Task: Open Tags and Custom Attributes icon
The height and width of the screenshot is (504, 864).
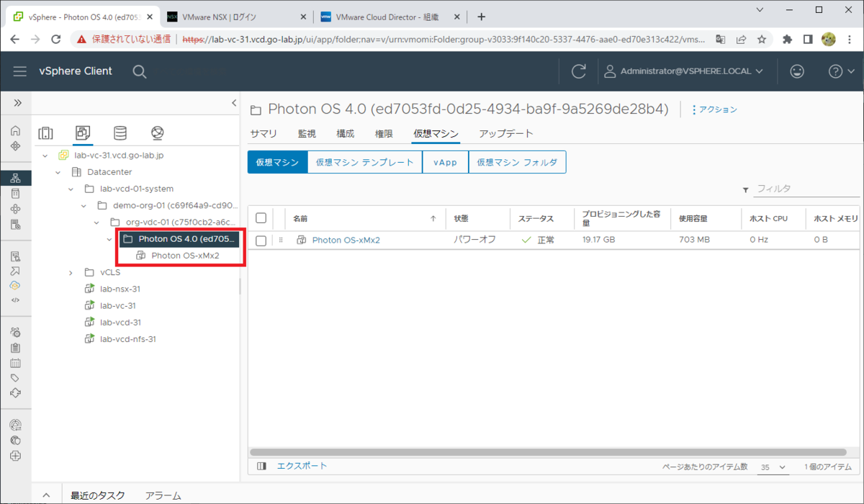Action: 16,378
